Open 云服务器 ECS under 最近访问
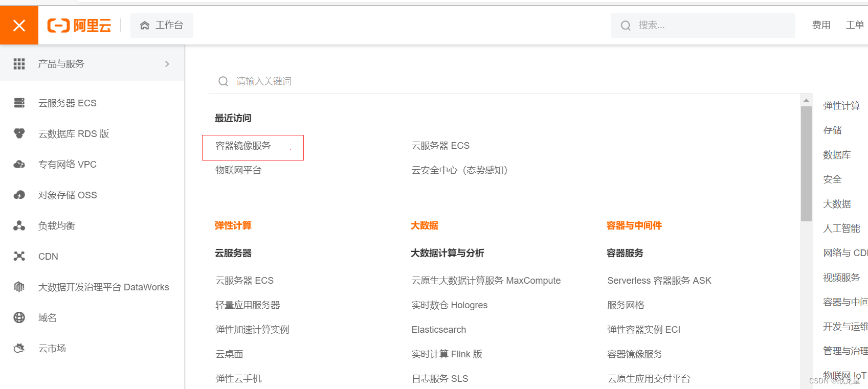This screenshot has width=868, height=389. coord(440,146)
